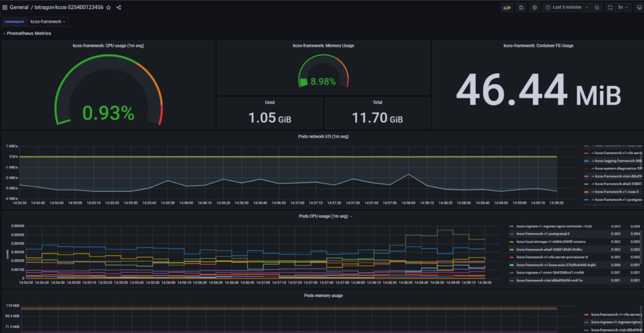Screen dimensions: 644x333
Task: Toggle kcos-framework-v1-postgresql-0 series in CPU legend
Action: coord(544,234)
